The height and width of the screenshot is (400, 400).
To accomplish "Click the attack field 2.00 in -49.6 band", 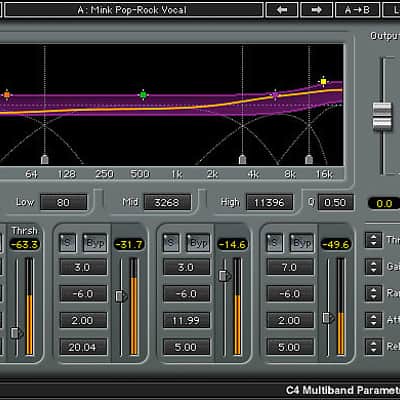I will [290, 321].
